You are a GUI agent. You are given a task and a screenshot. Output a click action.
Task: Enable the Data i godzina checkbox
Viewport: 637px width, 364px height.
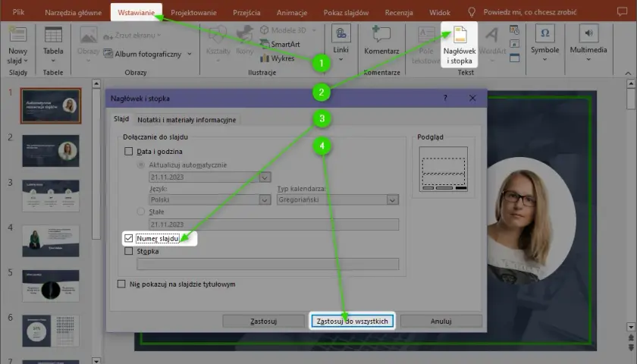pyautogui.click(x=129, y=151)
